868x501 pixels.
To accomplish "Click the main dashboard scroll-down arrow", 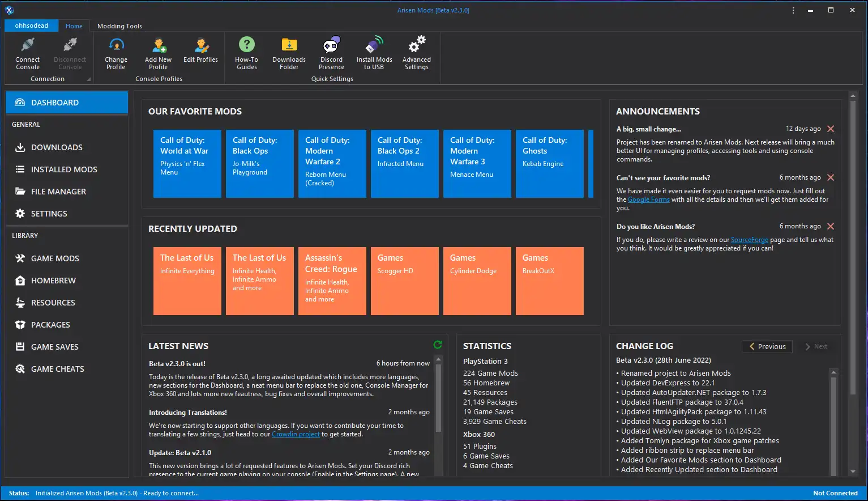I will click(x=853, y=472).
